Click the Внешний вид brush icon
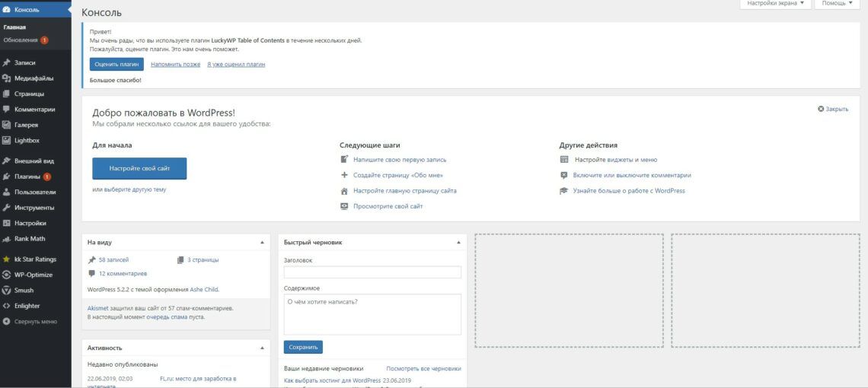Viewport: 868px width, 388px height. [7, 161]
